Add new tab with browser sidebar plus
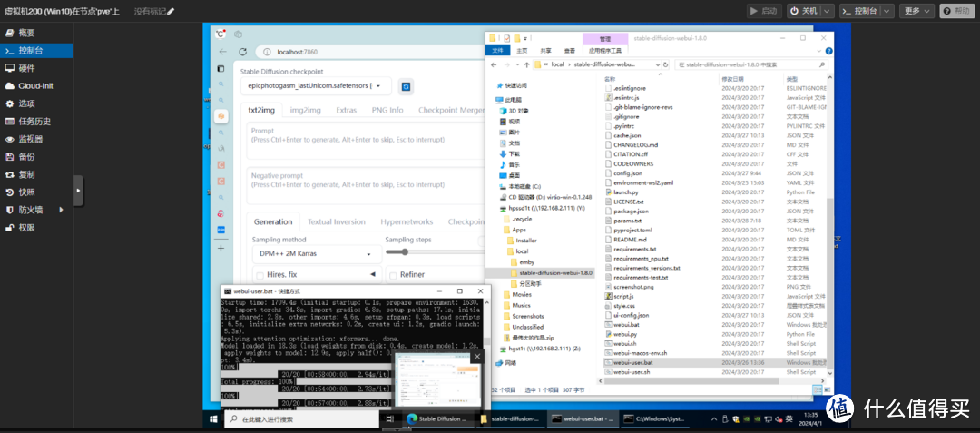 point(220,248)
